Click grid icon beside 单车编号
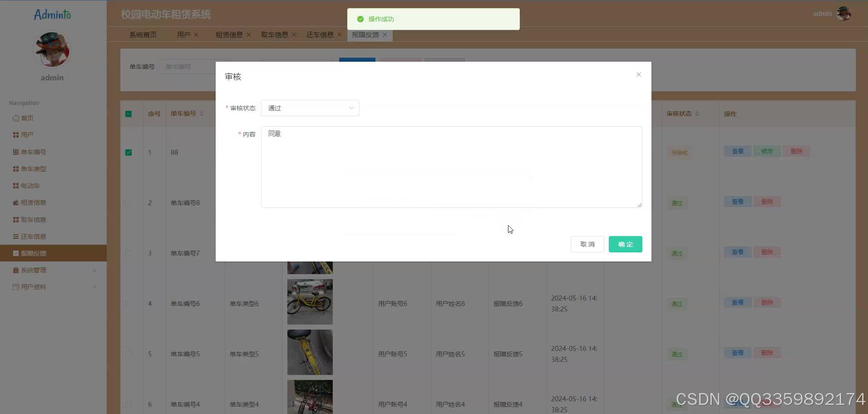 tap(16, 152)
